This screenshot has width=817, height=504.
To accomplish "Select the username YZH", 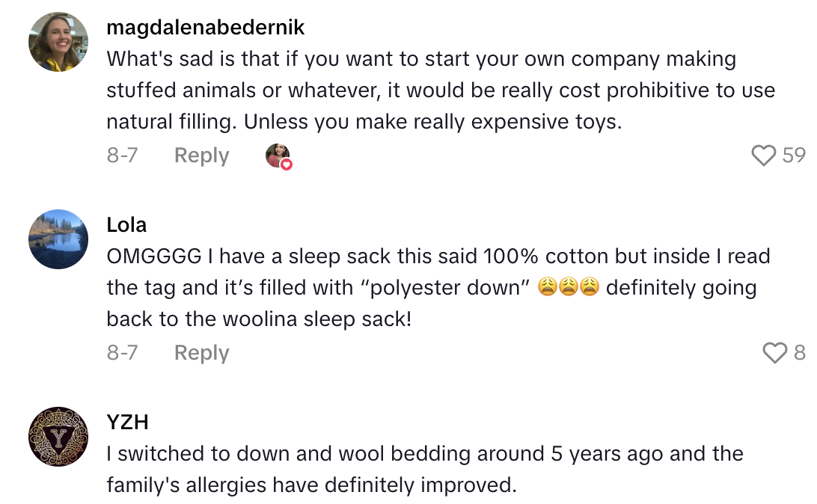I will click(127, 422).
